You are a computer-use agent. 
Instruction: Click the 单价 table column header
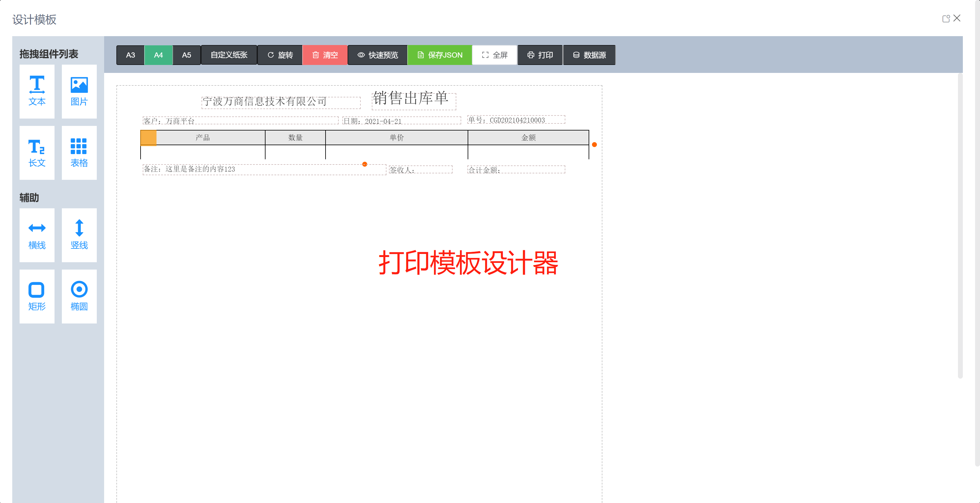tap(396, 137)
